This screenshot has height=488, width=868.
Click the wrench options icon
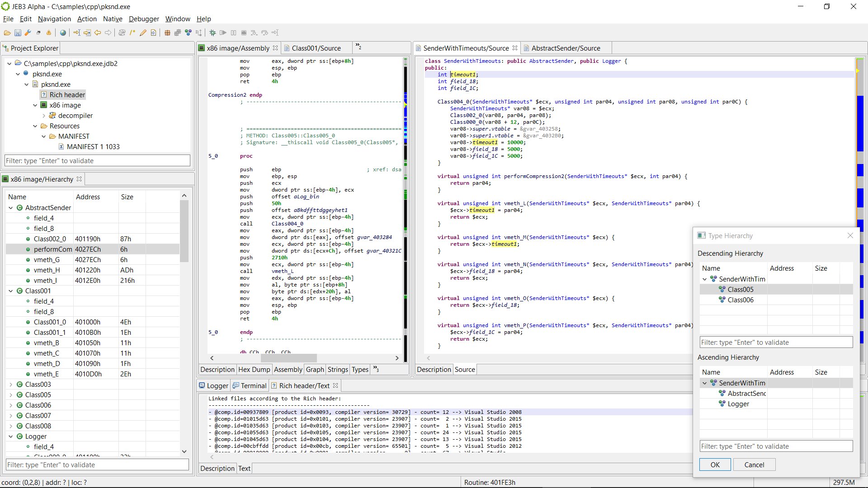pos(28,33)
